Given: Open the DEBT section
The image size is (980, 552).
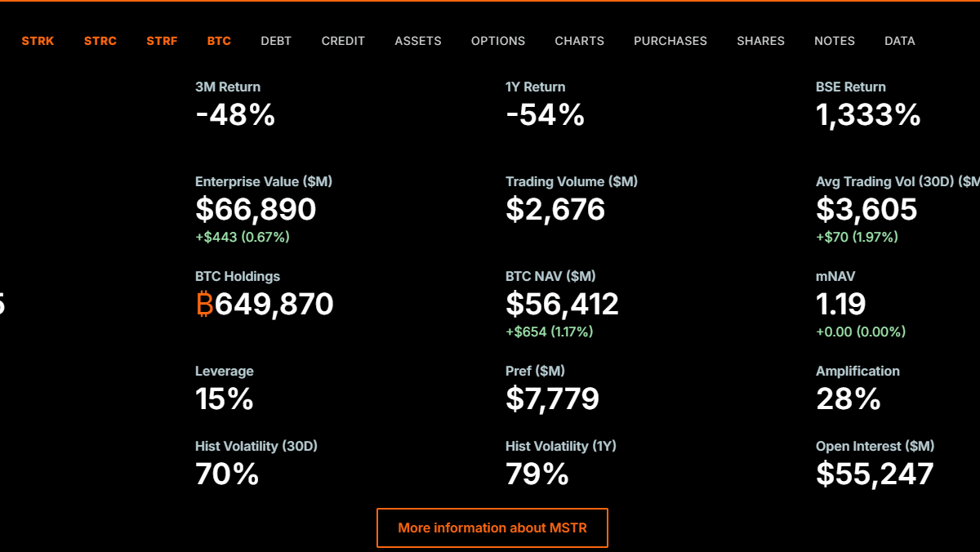Looking at the screenshot, I should point(276,41).
